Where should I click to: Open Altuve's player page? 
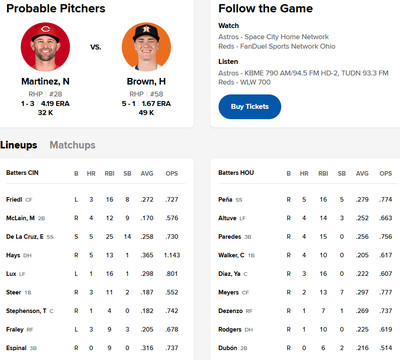click(x=227, y=218)
